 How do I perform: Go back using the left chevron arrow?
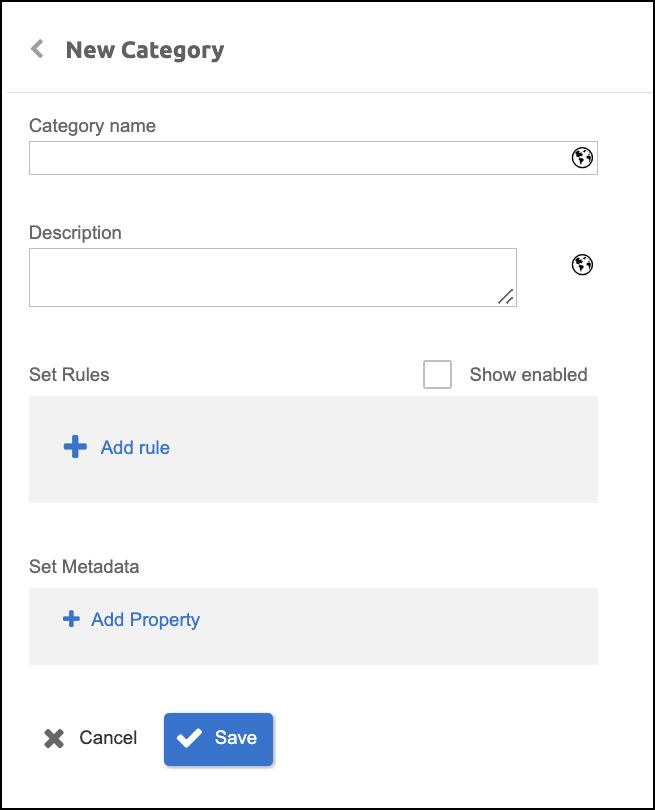point(38,49)
